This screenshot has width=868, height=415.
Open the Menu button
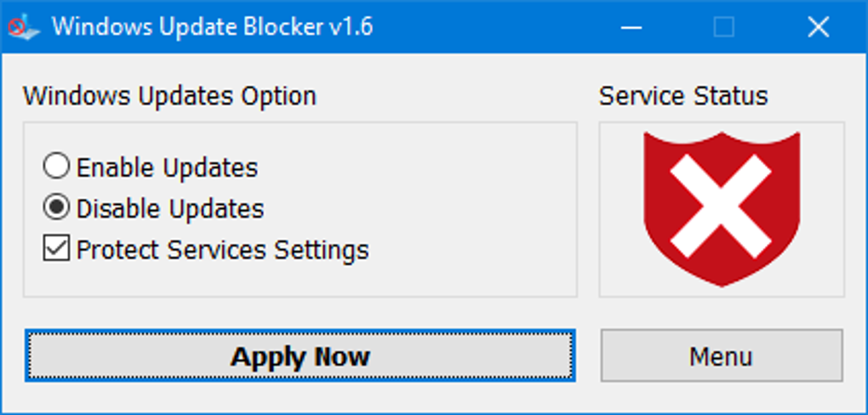[722, 355]
